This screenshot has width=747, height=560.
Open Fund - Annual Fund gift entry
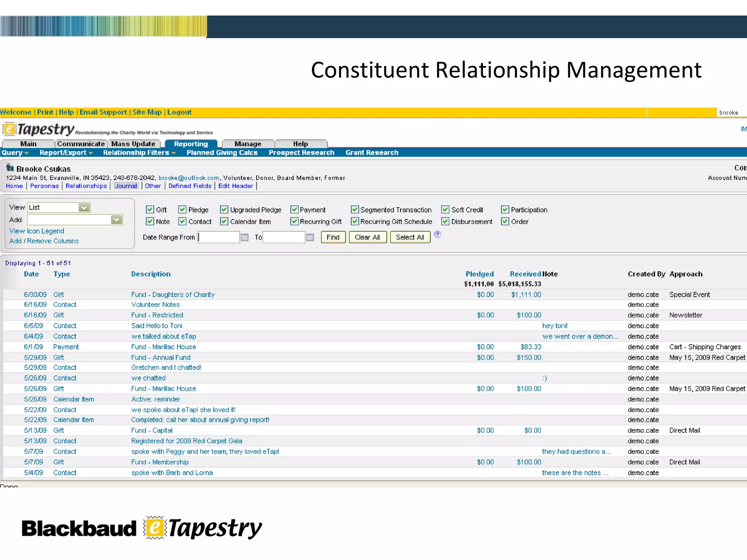pos(161,358)
